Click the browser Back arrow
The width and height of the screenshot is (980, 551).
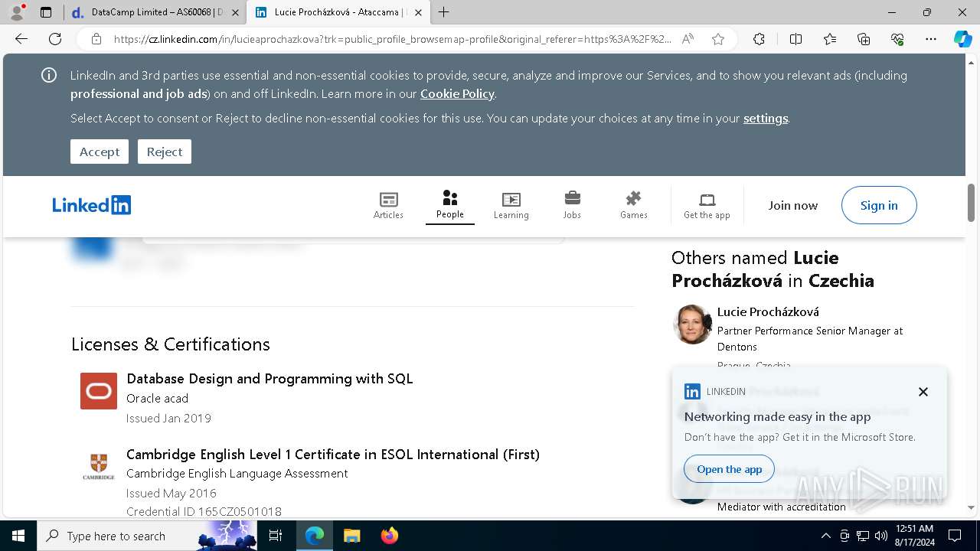tap(21, 39)
